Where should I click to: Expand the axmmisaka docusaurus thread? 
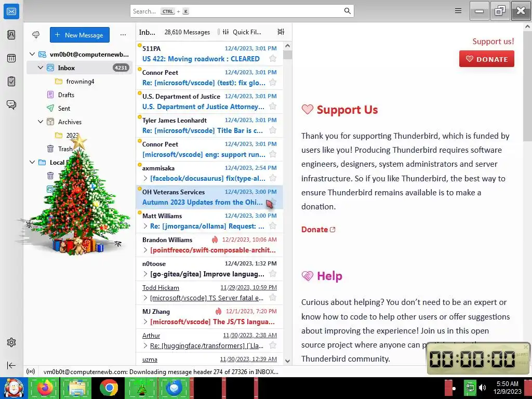pos(145,178)
